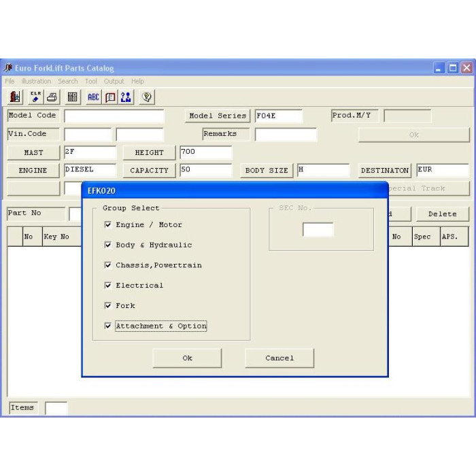
Task: Click the blank button below ENGINE
Action: pos(33,188)
